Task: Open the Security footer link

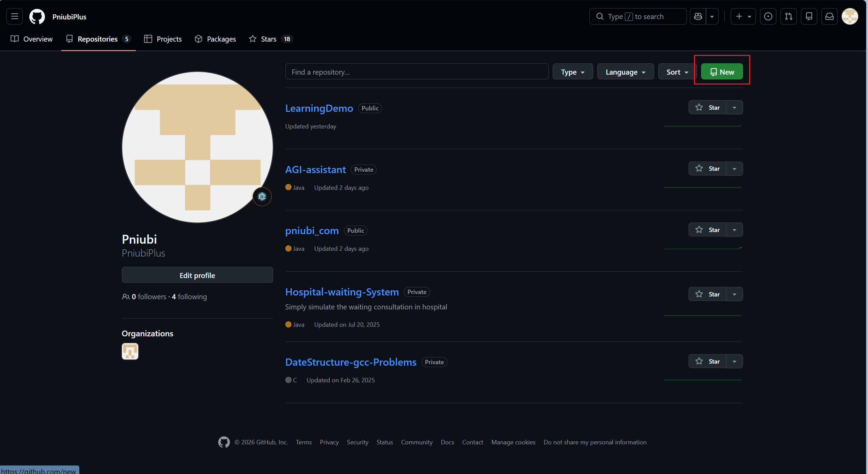Action: (358, 442)
